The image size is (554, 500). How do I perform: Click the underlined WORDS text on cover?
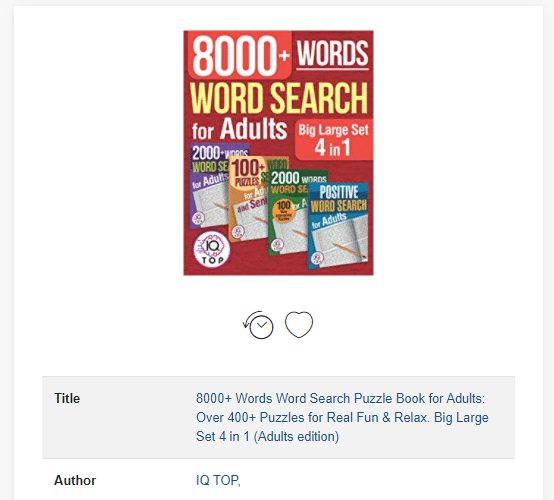[332, 54]
